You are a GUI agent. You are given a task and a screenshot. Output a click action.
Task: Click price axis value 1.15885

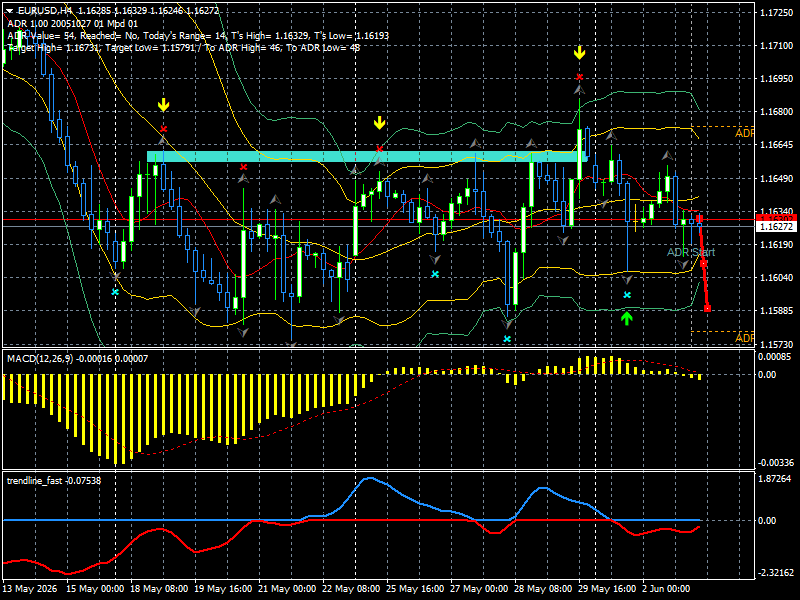click(777, 311)
